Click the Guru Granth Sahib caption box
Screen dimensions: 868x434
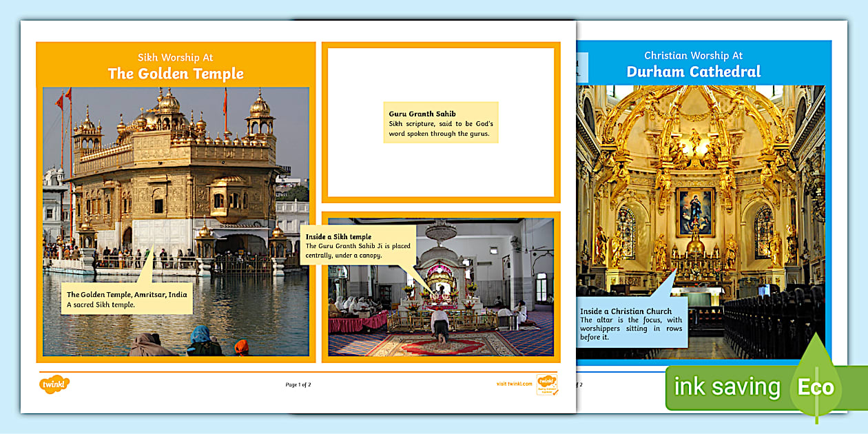[x=440, y=123]
